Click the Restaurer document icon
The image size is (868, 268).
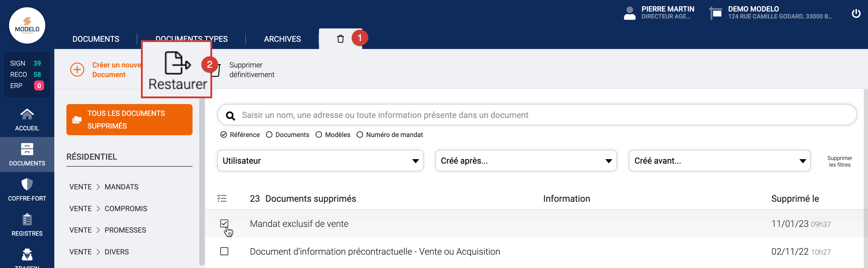click(177, 63)
